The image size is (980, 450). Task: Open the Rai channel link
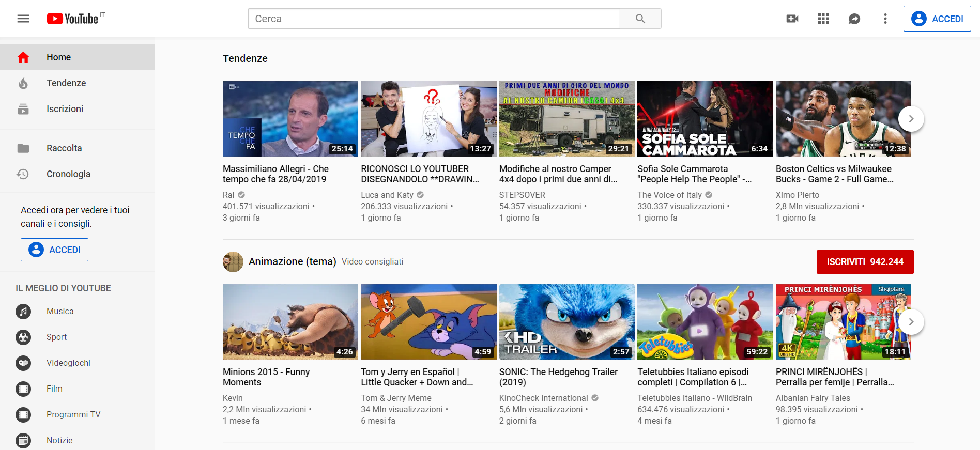click(228, 195)
